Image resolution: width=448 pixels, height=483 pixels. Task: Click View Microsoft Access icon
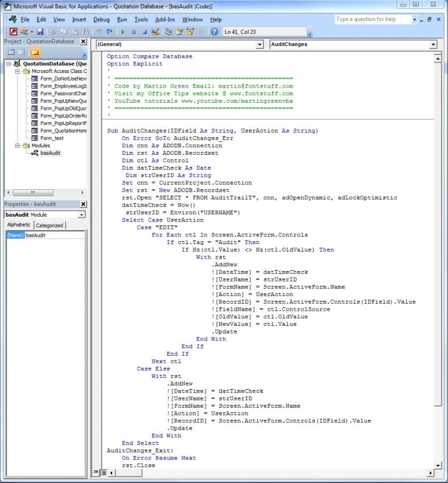(x=13, y=32)
